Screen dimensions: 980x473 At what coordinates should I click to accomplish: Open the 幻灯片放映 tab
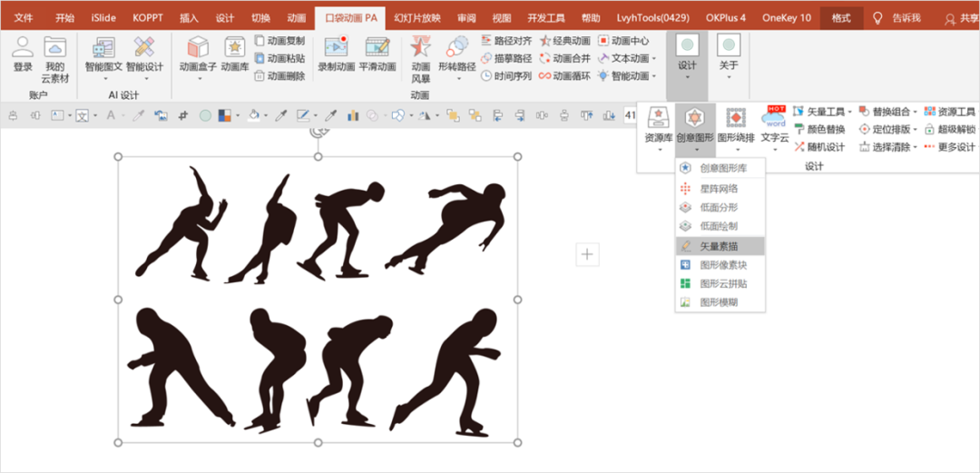click(417, 18)
